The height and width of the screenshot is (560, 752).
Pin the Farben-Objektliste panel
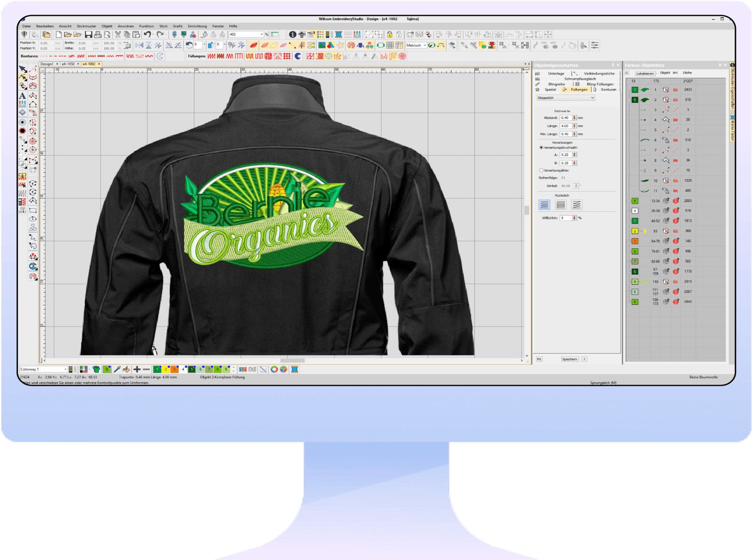(720, 65)
